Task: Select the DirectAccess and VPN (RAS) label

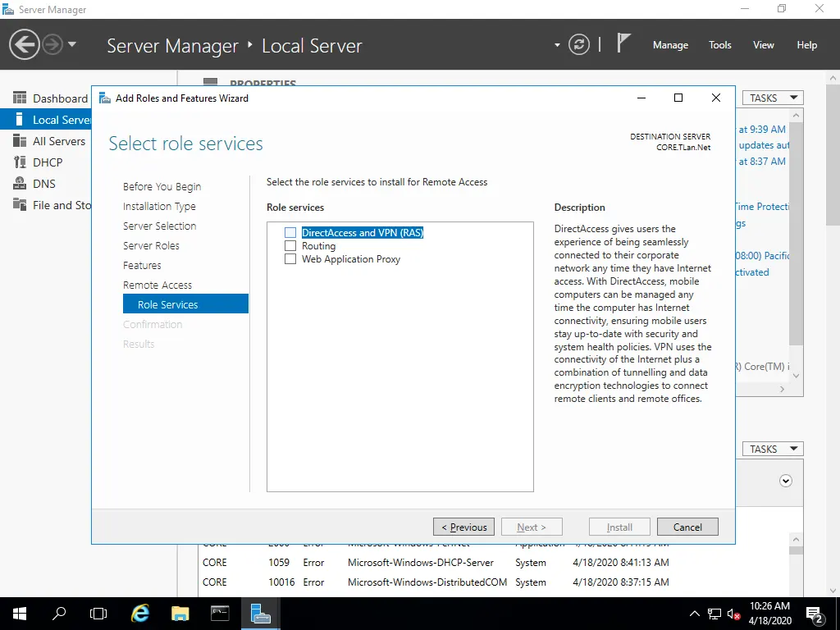Action: [362, 232]
